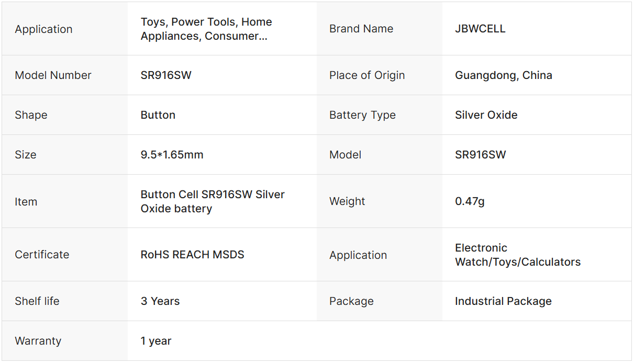The height and width of the screenshot is (364, 634).
Task: Select the "0.47g" weight value
Action: [470, 201]
